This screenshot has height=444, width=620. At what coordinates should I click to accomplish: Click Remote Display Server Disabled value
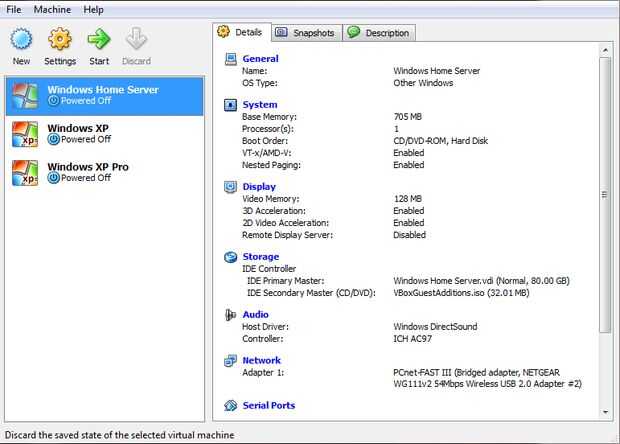tap(409, 235)
